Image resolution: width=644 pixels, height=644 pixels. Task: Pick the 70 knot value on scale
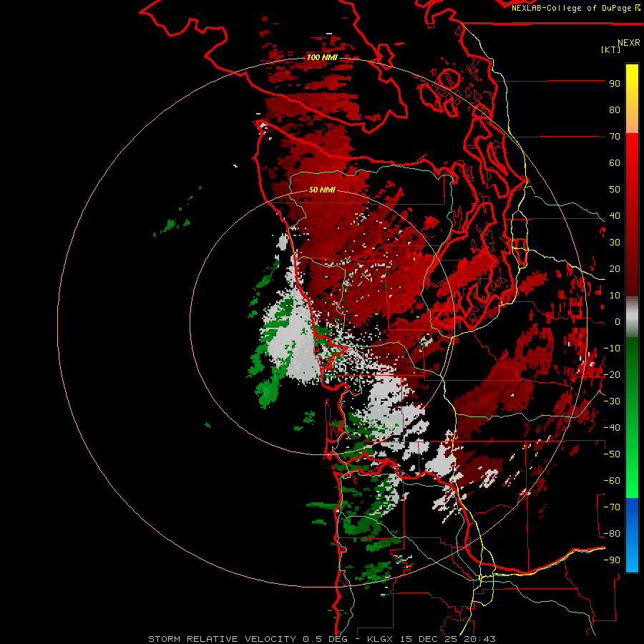[x=615, y=137]
